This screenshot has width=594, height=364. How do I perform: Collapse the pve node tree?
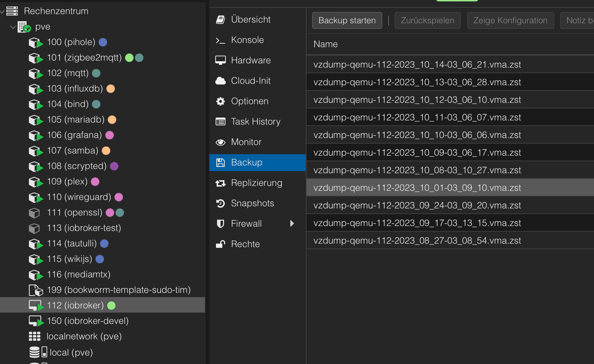(13, 27)
